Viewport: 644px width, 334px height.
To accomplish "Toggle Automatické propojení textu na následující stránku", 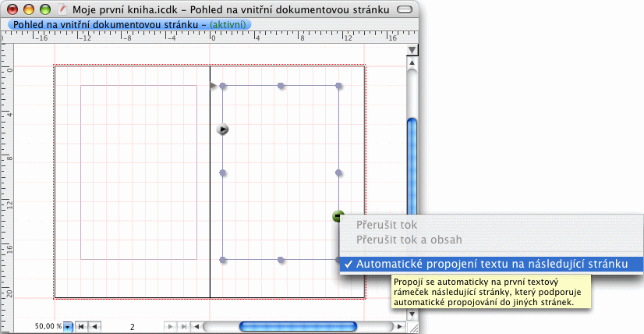I will click(x=492, y=264).
